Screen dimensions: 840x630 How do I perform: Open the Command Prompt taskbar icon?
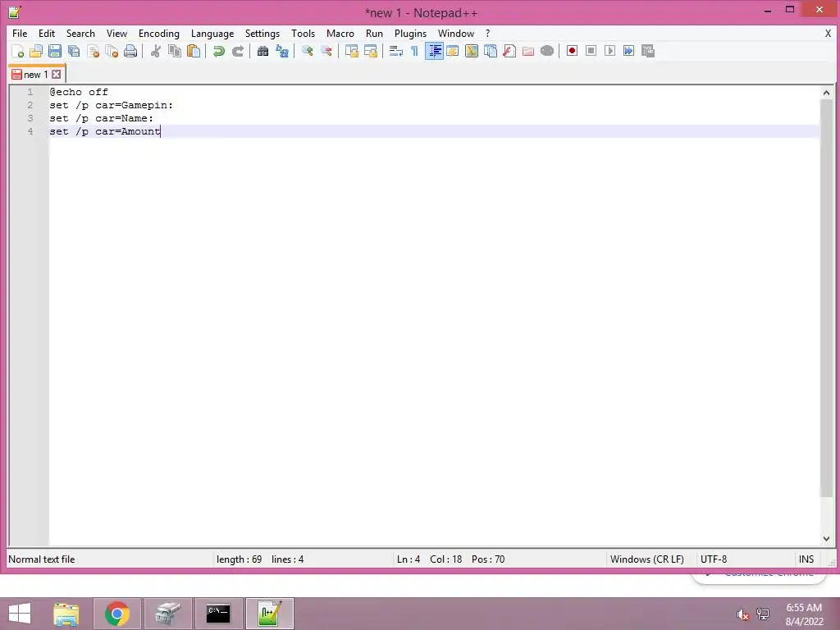coord(218,614)
